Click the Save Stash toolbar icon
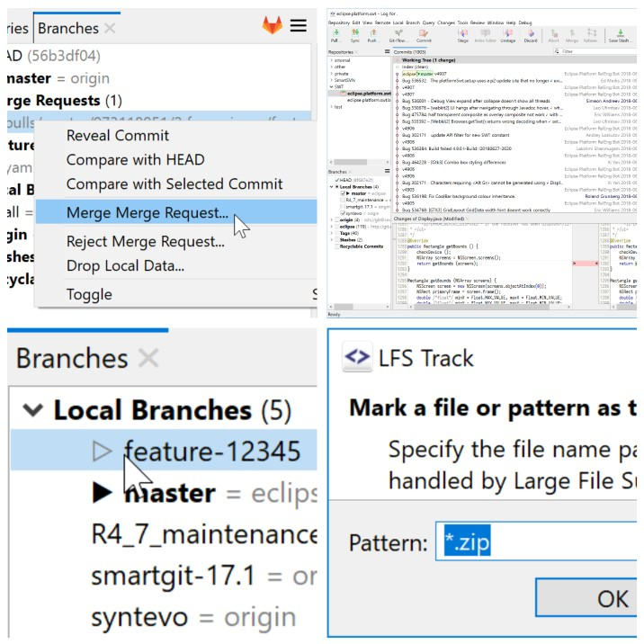 point(620,33)
